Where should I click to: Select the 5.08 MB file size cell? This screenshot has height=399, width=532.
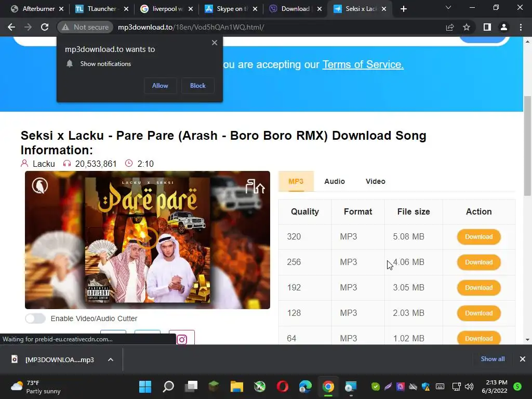coord(414,237)
